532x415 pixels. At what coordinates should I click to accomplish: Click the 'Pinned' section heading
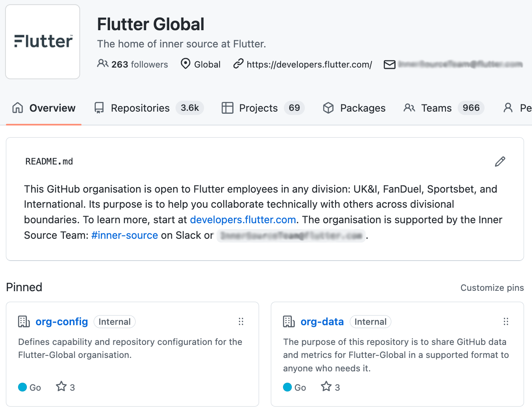[x=24, y=287]
